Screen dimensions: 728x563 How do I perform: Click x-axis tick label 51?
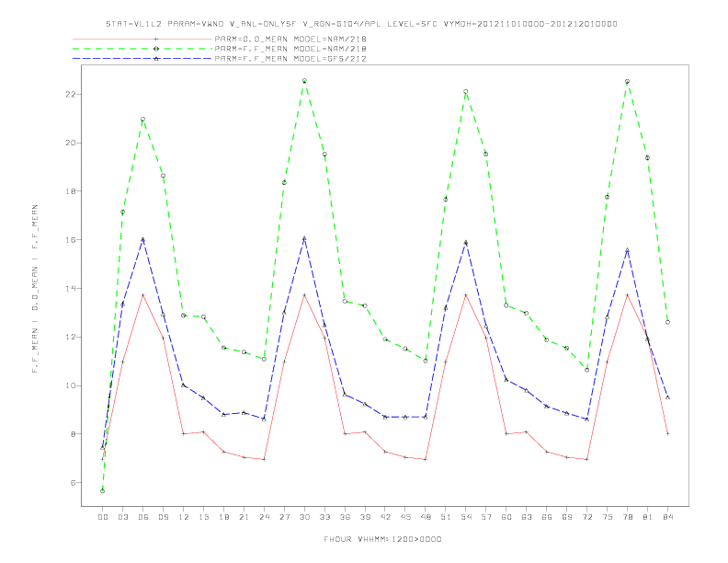coord(446,517)
